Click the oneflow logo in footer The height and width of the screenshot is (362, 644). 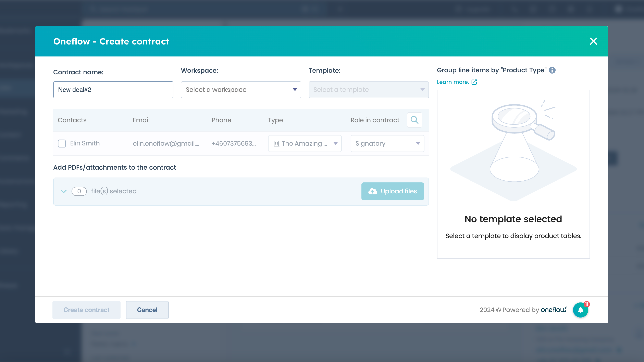pyautogui.click(x=554, y=310)
